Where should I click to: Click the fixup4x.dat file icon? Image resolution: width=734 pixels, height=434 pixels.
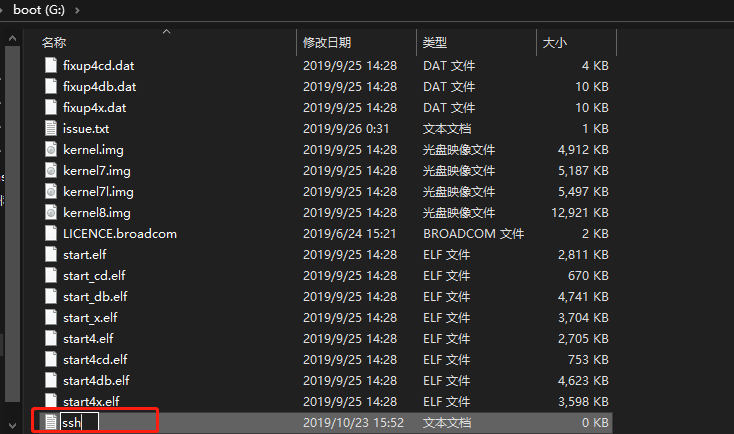pyautogui.click(x=51, y=107)
